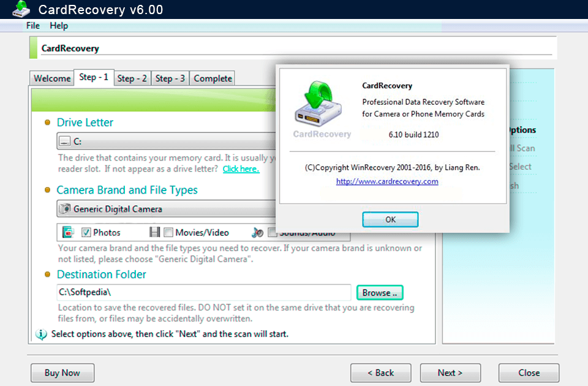This screenshot has width=588, height=386.
Task: Go to the Step - 3 tab
Action: coord(170,78)
